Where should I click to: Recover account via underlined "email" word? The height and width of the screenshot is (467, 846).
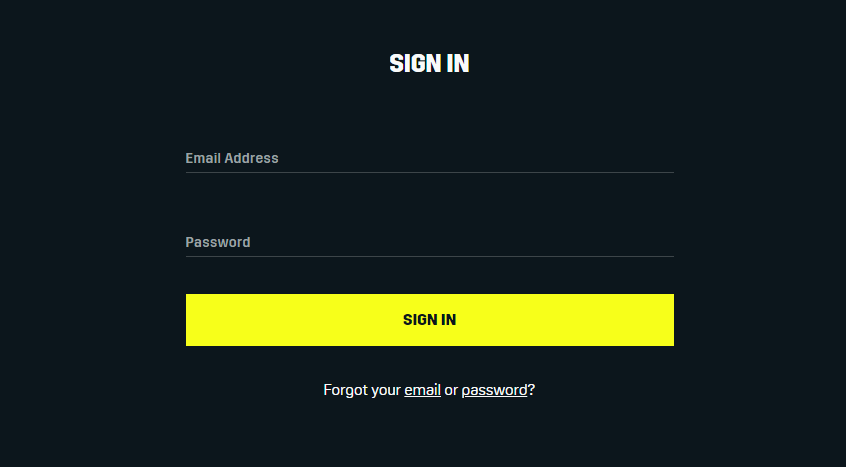[422, 390]
